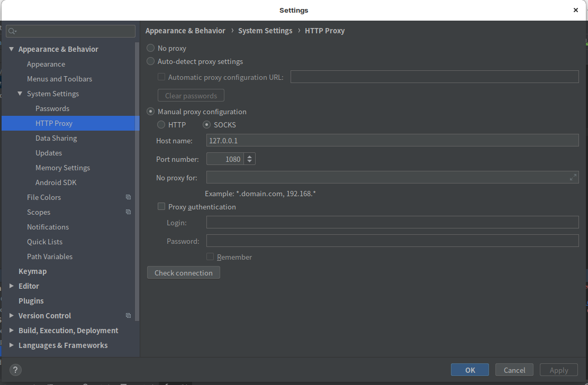The image size is (588, 385).
Task: Enable Proxy authentication checkbox
Action: click(x=161, y=207)
